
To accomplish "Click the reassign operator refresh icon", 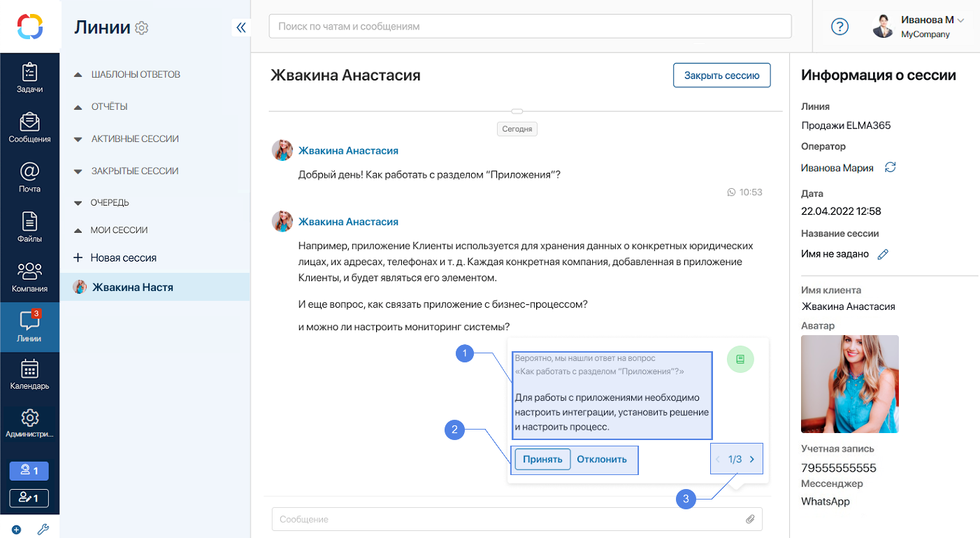I will tap(890, 167).
